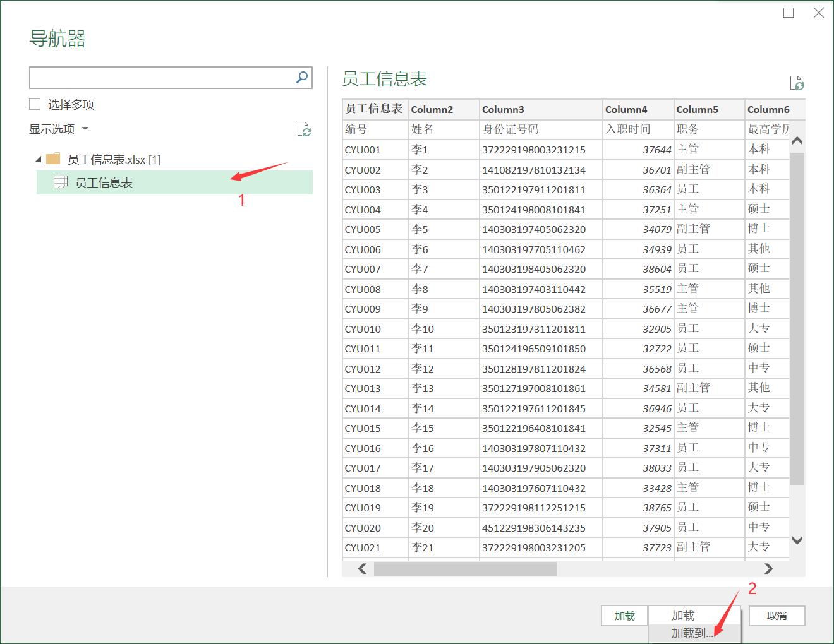Screen dimensions: 834x644
Task: Collapse the 员工信息表.xlsx tree node
Action: tap(38, 158)
